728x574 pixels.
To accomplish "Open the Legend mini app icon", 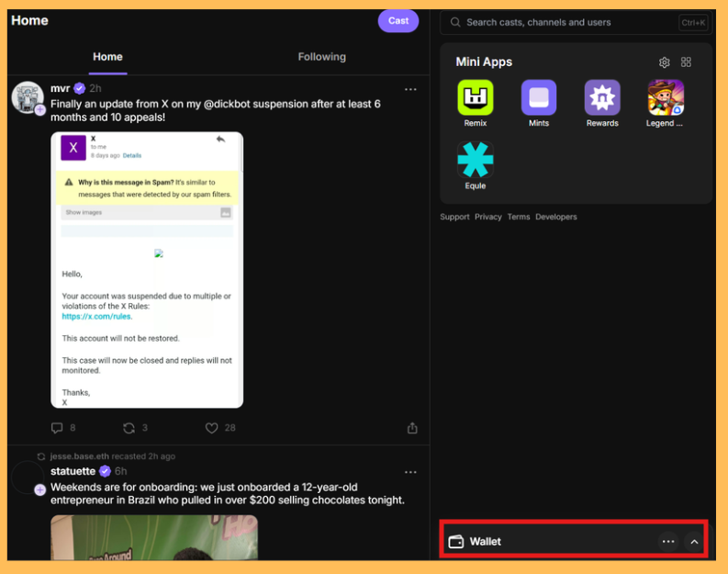I will pyautogui.click(x=665, y=97).
